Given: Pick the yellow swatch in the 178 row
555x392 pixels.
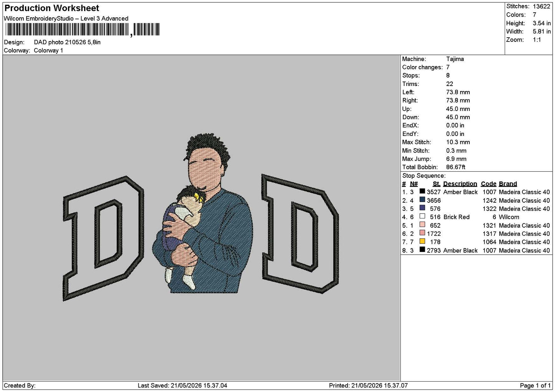Looking at the screenshot, I should coord(422,241).
